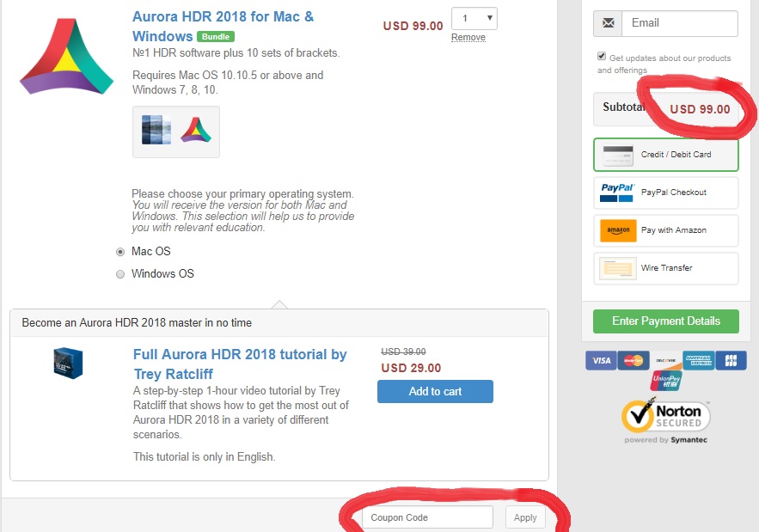
Task: Open the brackets landscape thumbnail in the bundle box
Action: 156,130
